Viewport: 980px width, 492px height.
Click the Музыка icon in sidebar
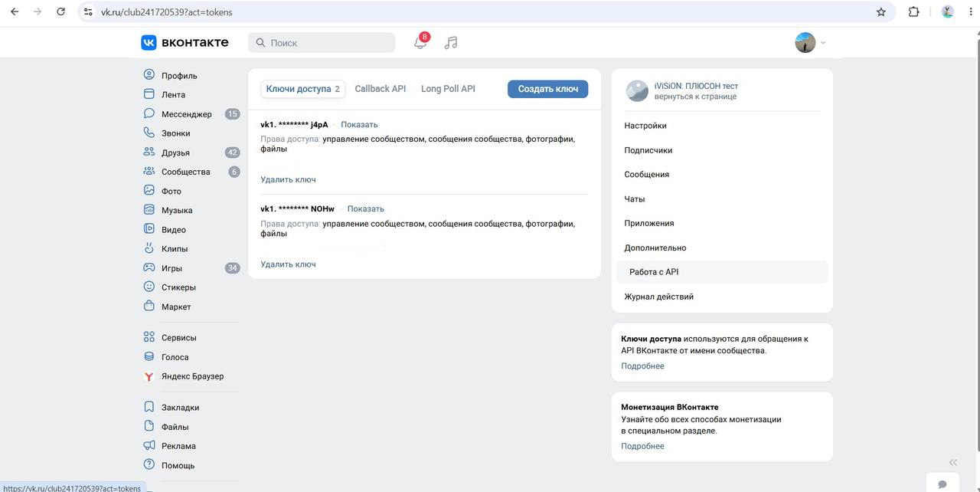[x=149, y=210]
